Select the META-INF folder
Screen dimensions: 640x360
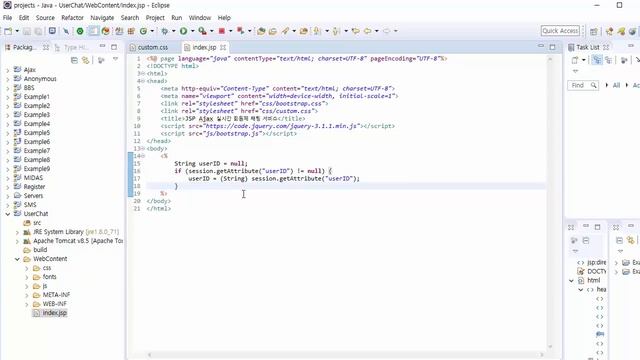pyautogui.click(x=56, y=295)
